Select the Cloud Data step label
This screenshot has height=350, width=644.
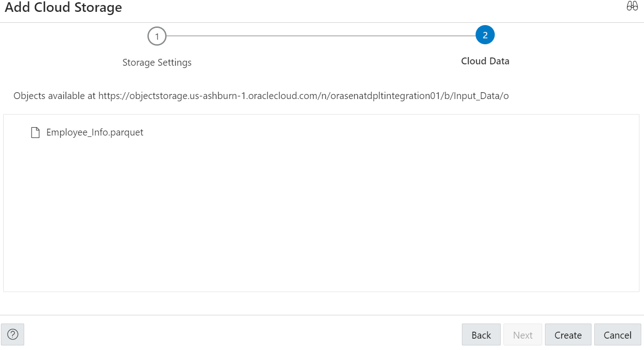pyautogui.click(x=485, y=61)
